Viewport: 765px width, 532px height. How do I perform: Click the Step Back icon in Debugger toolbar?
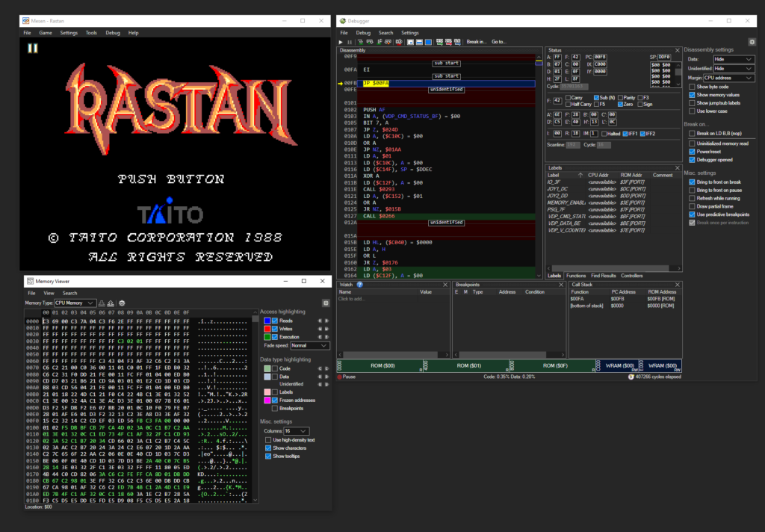click(388, 42)
